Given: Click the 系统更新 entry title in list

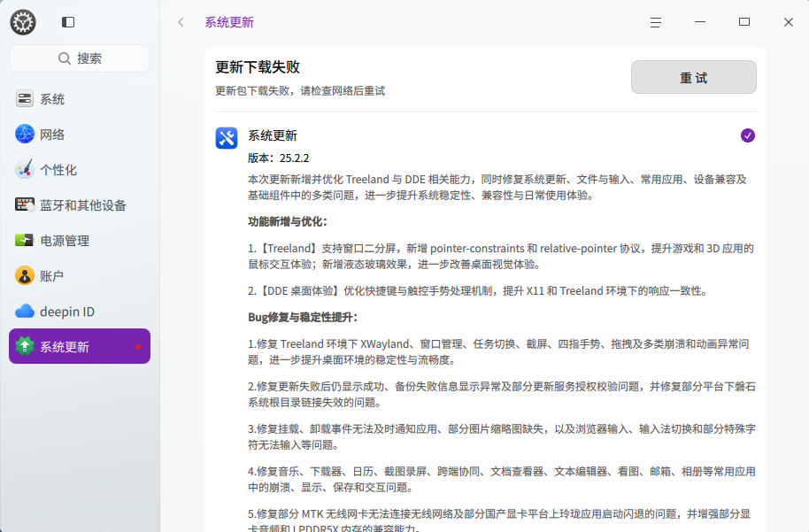Looking at the screenshot, I should pyautogui.click(x=273, y=135).
